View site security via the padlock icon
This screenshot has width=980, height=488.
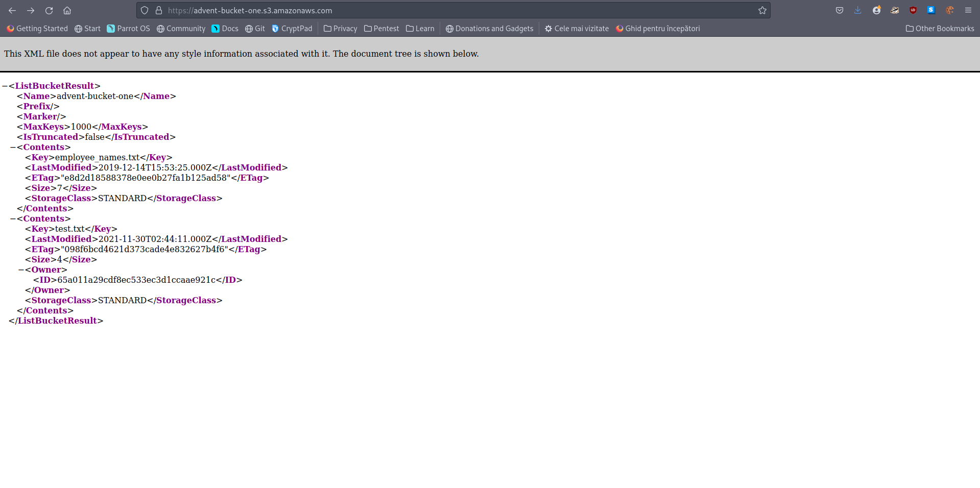[159, 10]
